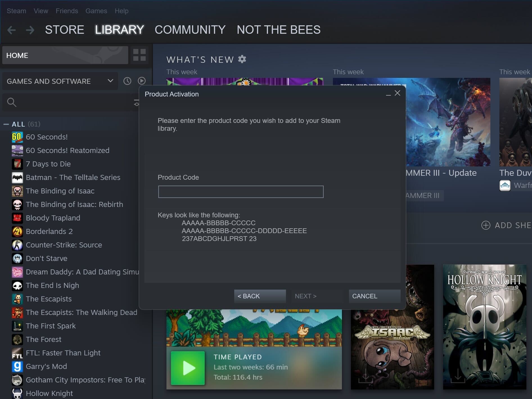Viewport: 532px width, 399px height.
Task: Click the 7 Days to Die icon
Action: 17,164
